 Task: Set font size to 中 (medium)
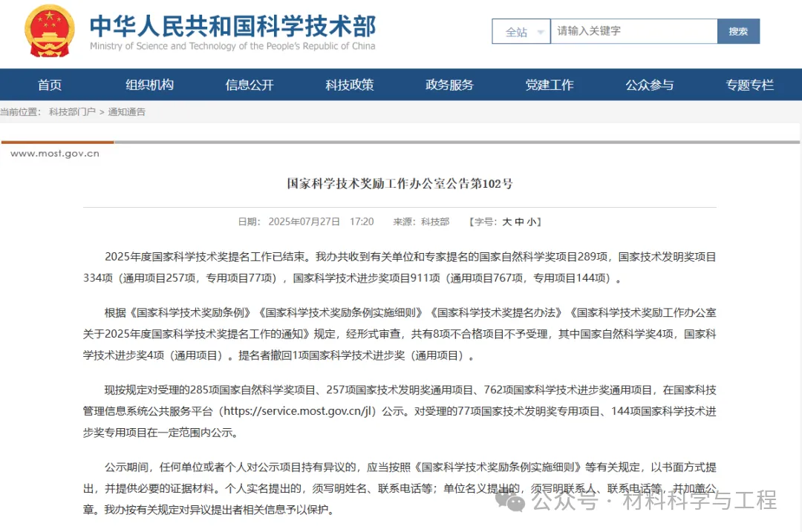(x=520, y=222)
